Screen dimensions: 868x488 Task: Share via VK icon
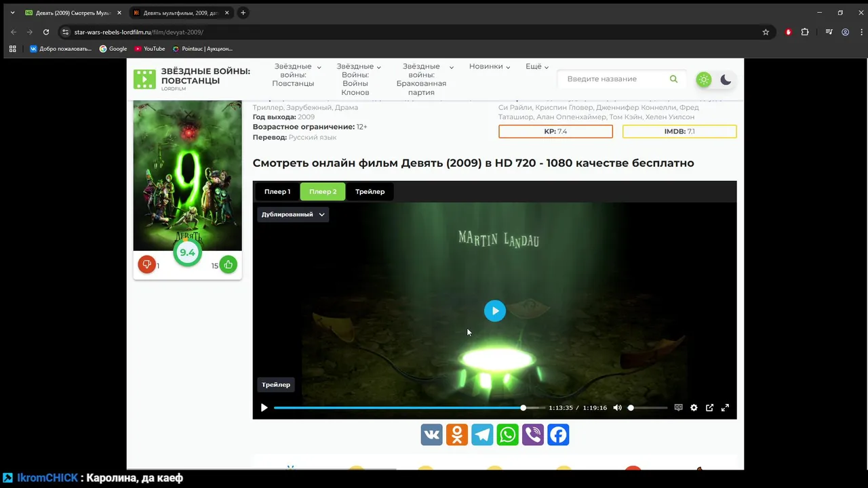pos(432,434)
